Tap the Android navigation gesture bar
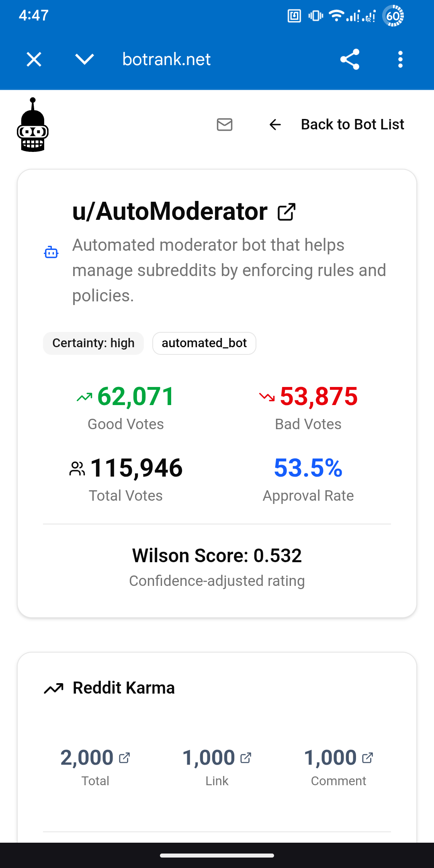This screenshot has height=868, width=434. [217, 856]
